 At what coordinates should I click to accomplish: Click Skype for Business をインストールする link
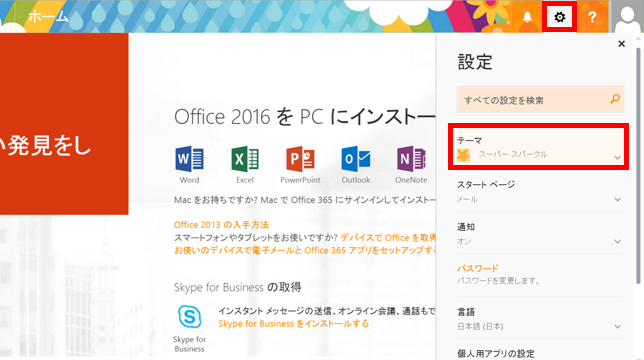point(293,324)
